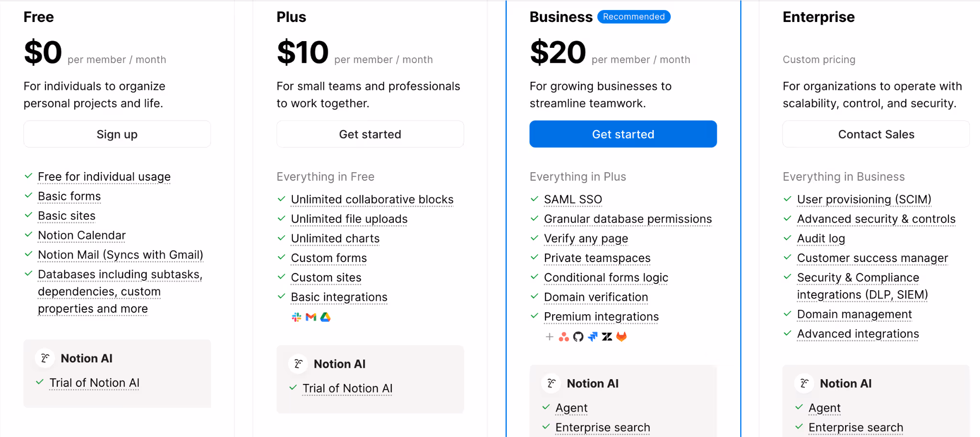Click the Jira icon under Premium integrations
The height and width of the screenshot is (437, 980).
pyautogui.click(x=593, y=337)
